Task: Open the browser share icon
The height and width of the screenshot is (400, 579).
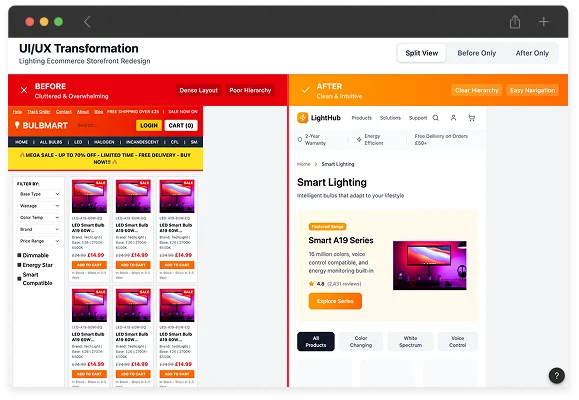Action: [515, 22]
